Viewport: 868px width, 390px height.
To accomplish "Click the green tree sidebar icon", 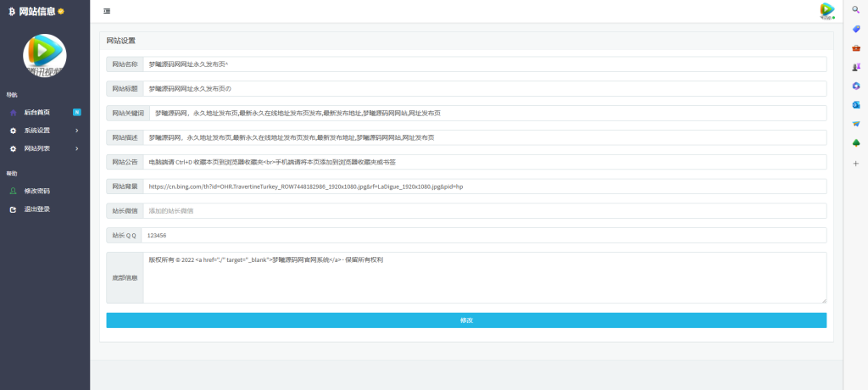I will pyautogui.click(x=855, y=142).
